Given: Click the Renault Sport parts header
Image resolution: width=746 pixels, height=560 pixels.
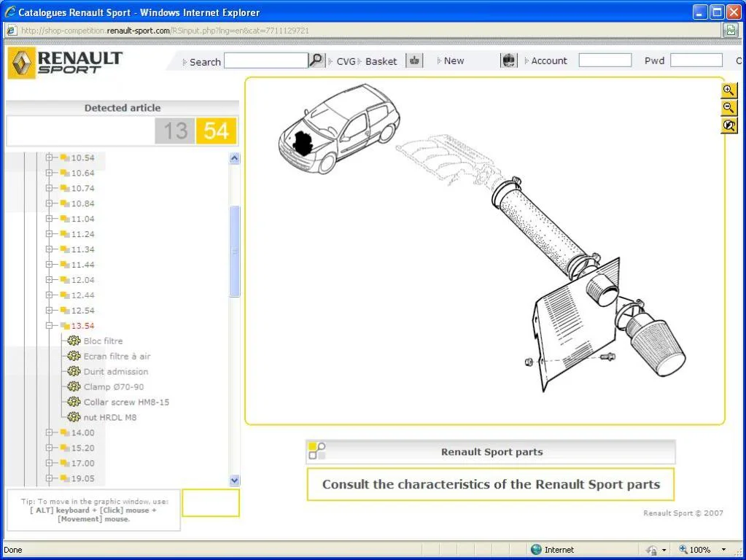Looking at the screenshot, I should [491, 452].
